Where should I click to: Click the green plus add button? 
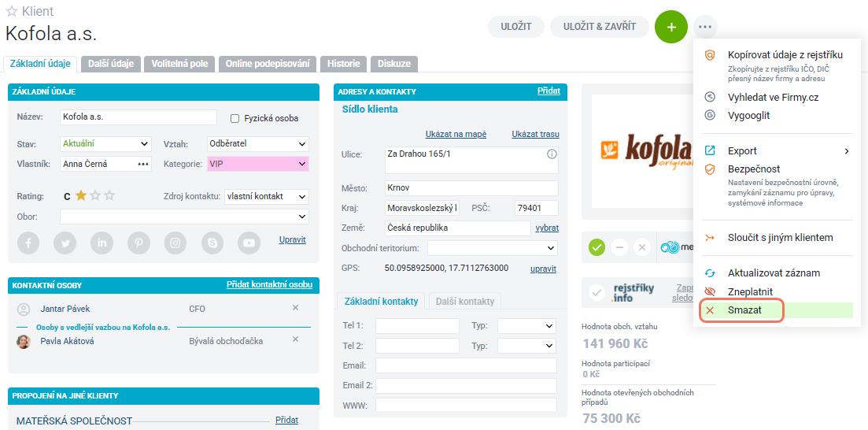[x=671, y=27]
